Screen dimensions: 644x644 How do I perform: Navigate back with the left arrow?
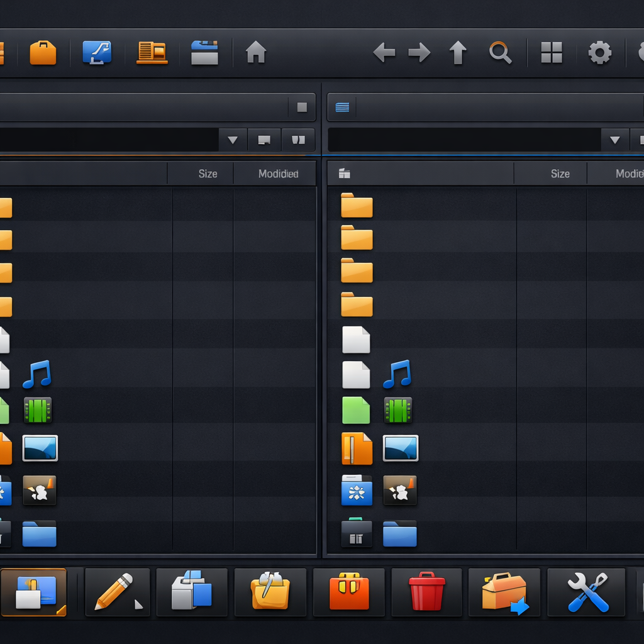(x=384, y=53)
